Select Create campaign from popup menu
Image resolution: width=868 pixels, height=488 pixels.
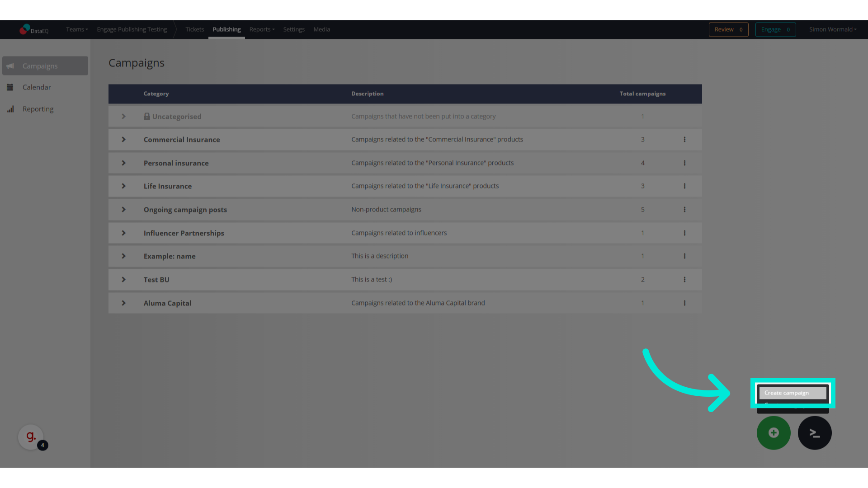tap(792, 393)
